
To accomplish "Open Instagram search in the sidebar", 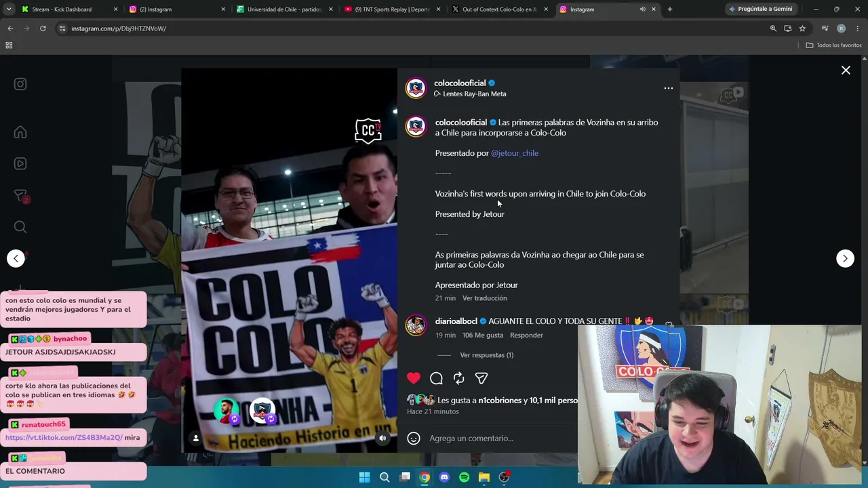I will click(x=20, y=227).
